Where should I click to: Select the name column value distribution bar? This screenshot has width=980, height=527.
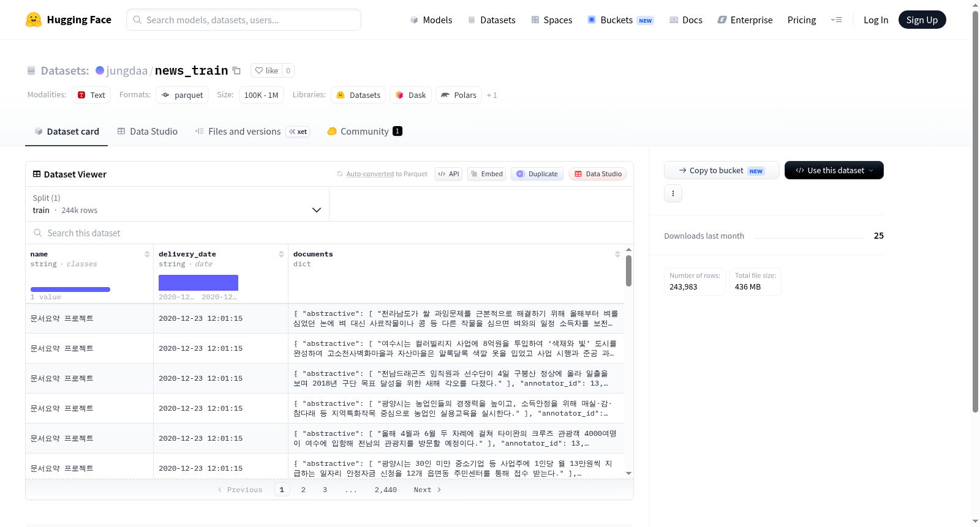click(x=70, y=290)
